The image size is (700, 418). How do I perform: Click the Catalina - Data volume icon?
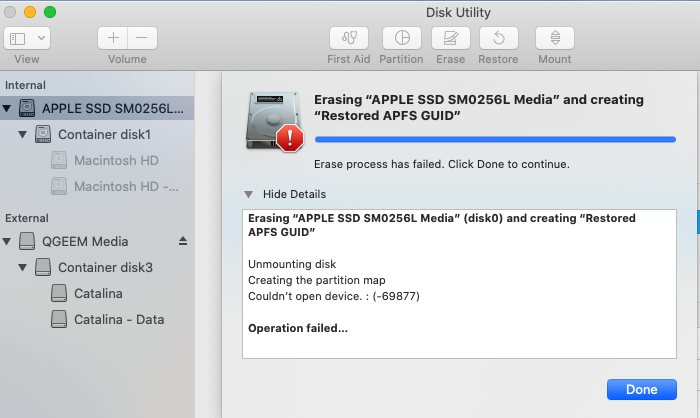tap(59, 319)
